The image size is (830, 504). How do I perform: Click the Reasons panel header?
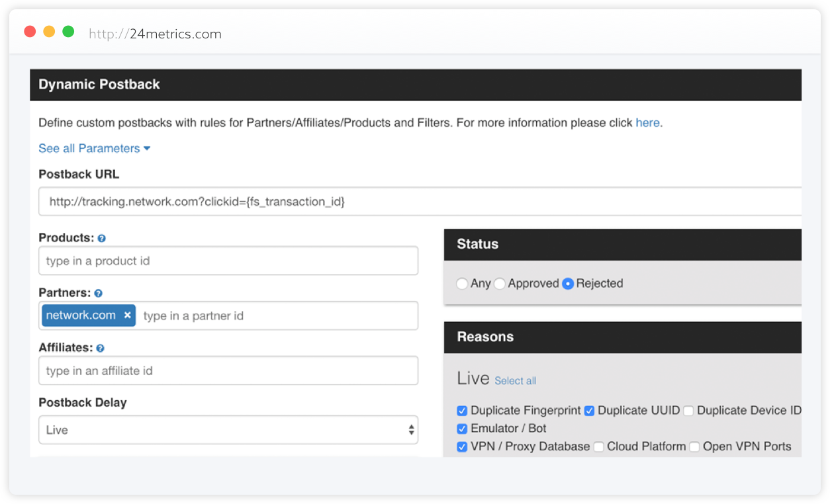click(623, 337)
